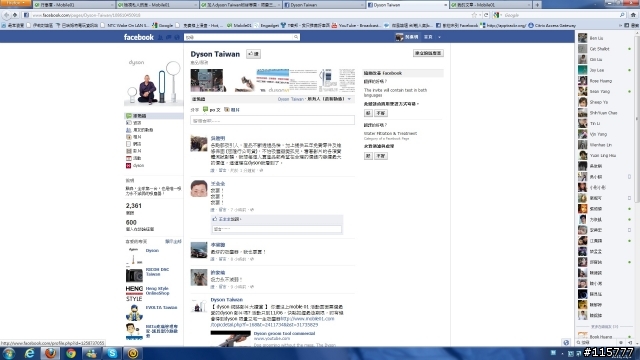Click the user profile picture in header

pyautogui.click(x=399, y=37)
